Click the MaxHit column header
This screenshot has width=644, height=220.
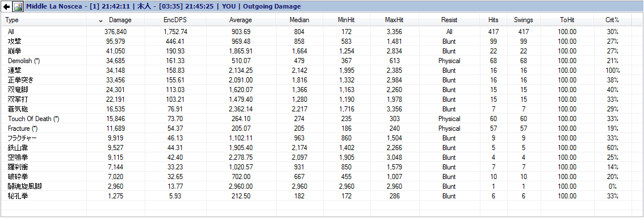pyautogui.click(x=394, y=20)
